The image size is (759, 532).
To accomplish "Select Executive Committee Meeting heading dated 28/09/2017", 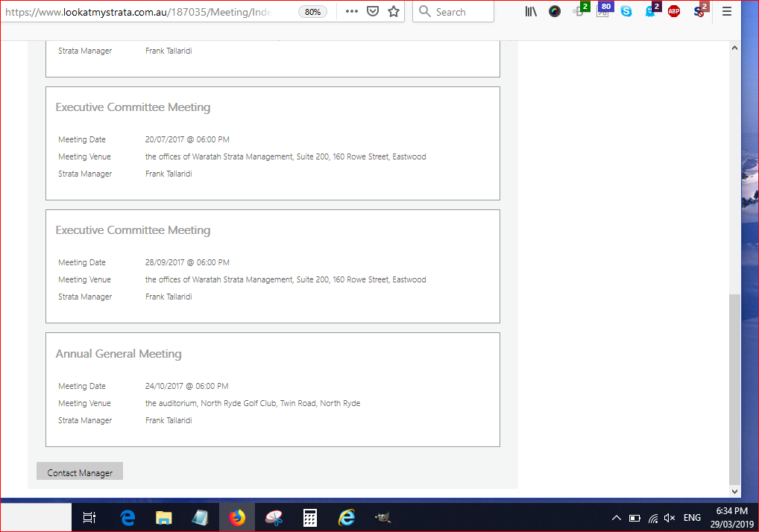I will click(x=133, y=229).
